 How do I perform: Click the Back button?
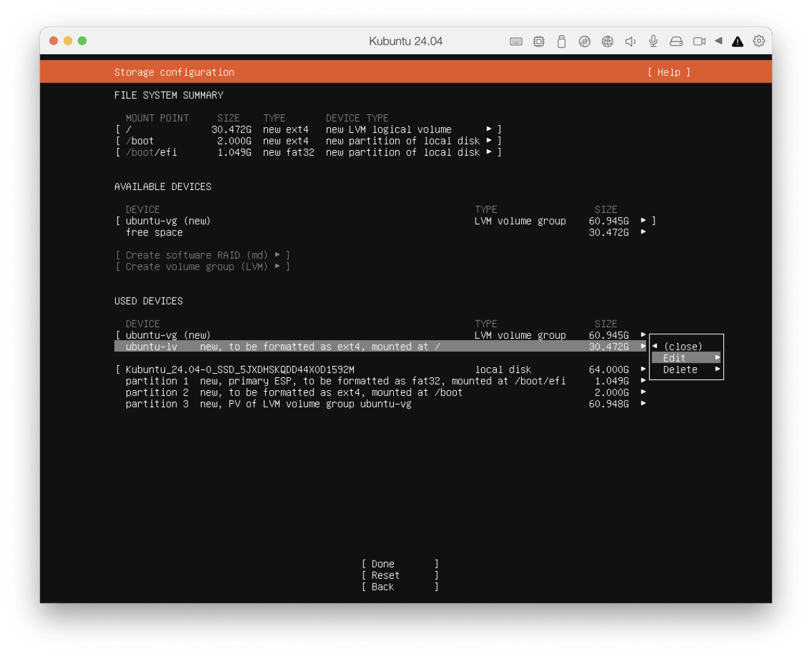coord(400,587)
